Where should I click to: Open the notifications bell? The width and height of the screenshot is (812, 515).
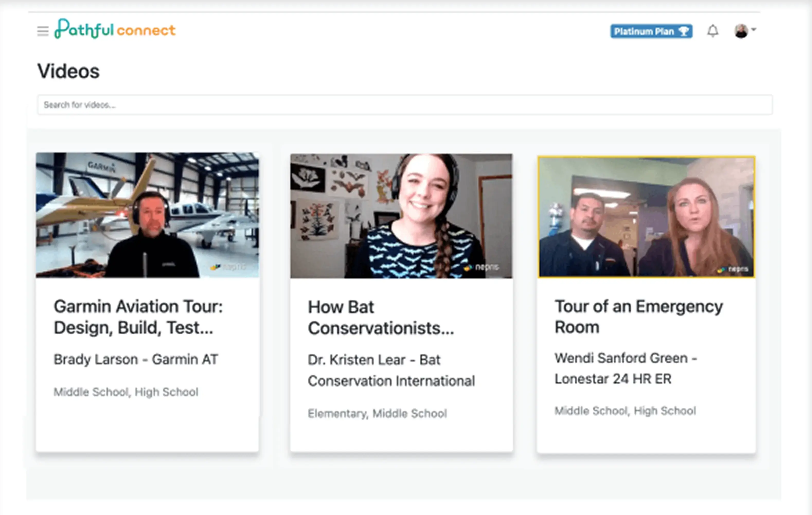[x=712, y=31]
